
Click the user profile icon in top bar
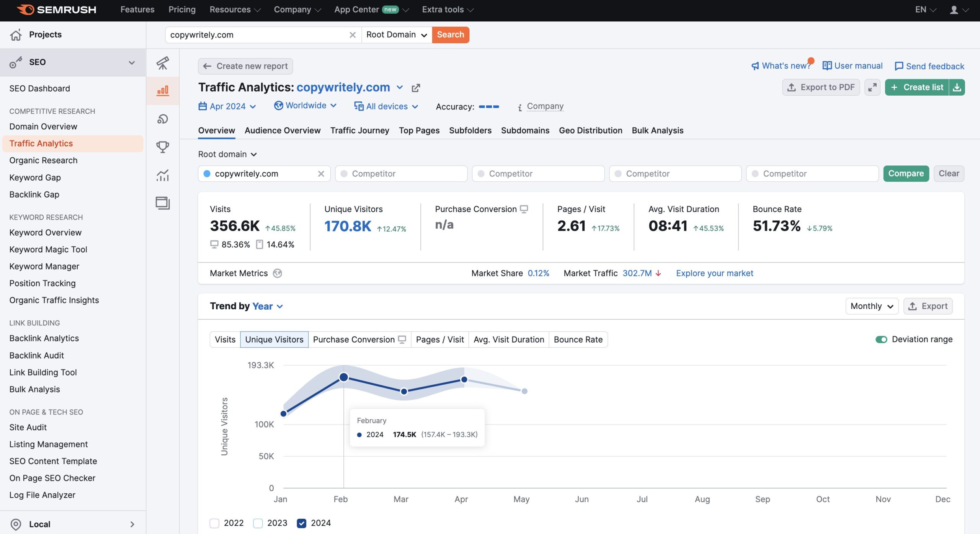point(954,10)
